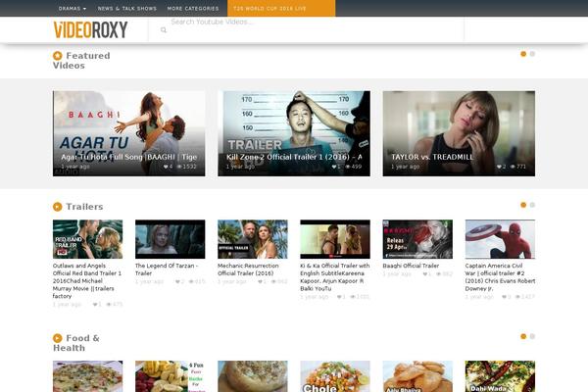
Task: Open the Food & Health heading
Action: point(76,343)
